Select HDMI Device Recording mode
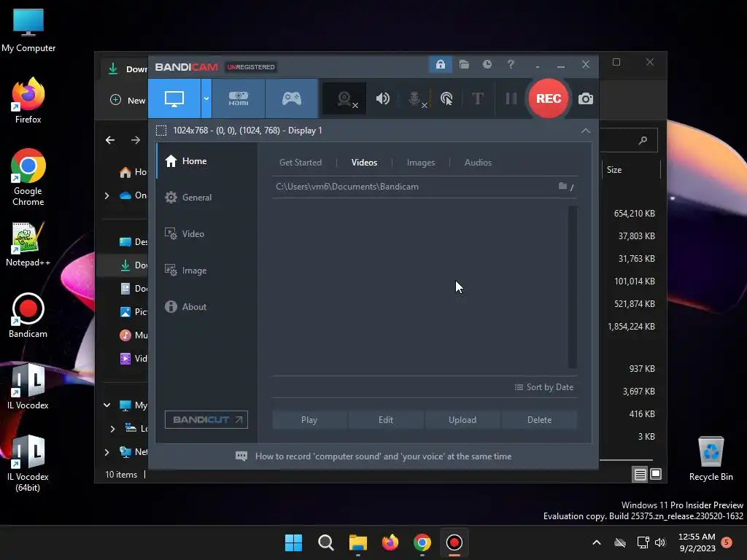Viewport: 747px width, 560px height. [239, 98]
